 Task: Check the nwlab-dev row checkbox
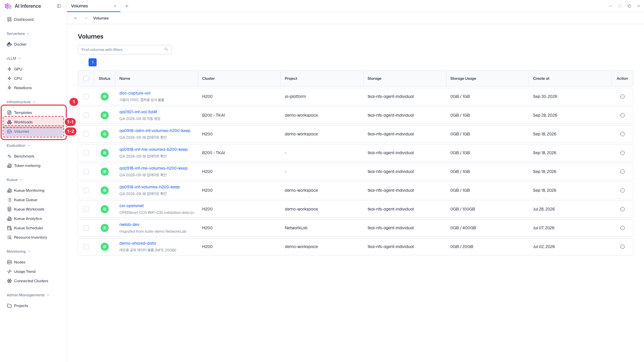86,228
